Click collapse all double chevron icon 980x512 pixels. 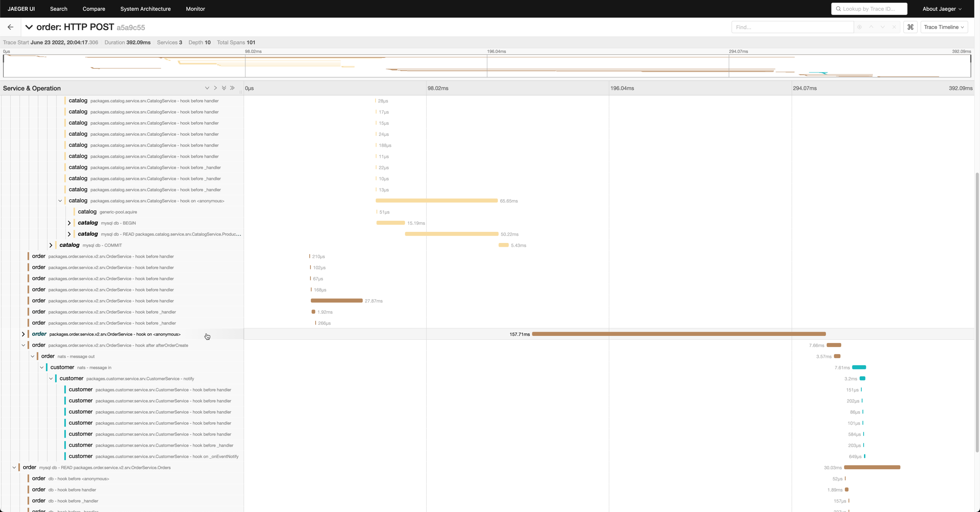pyautogui.click(x=232, y=88)
